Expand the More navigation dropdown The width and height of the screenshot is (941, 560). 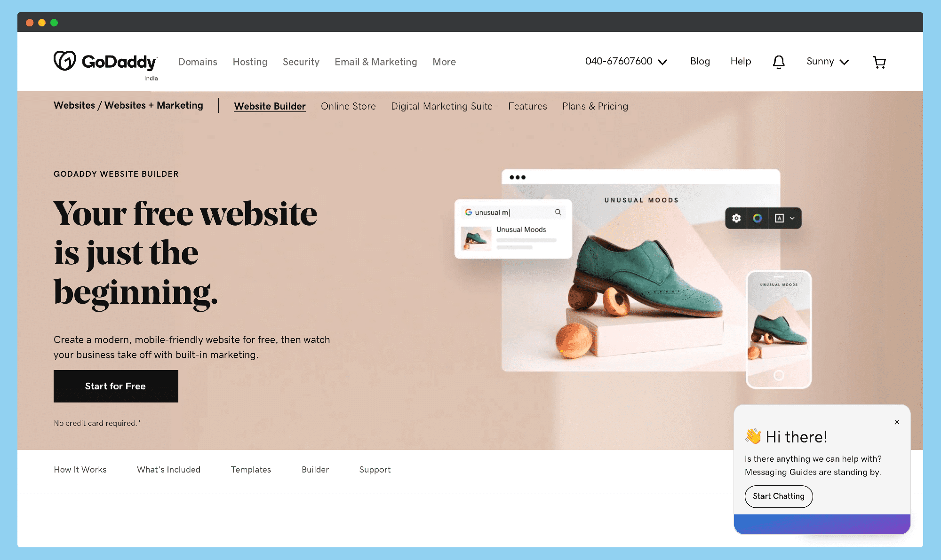(x=444, y=62)
